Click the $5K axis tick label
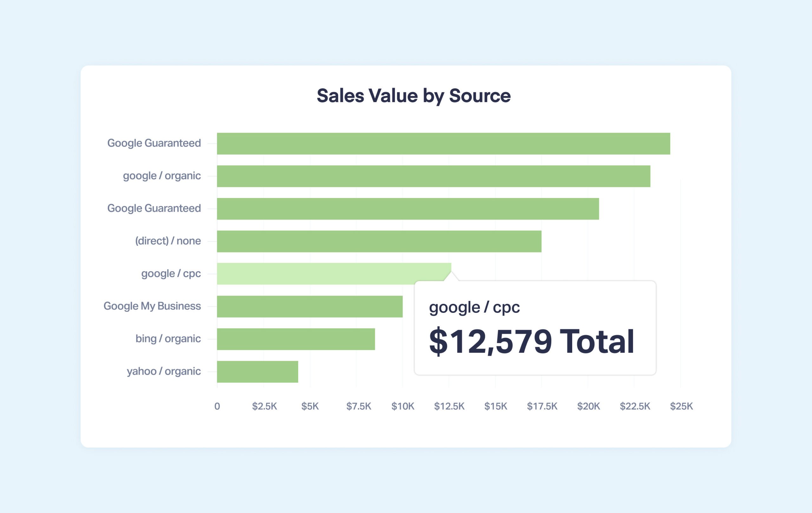 click(310, 406)
